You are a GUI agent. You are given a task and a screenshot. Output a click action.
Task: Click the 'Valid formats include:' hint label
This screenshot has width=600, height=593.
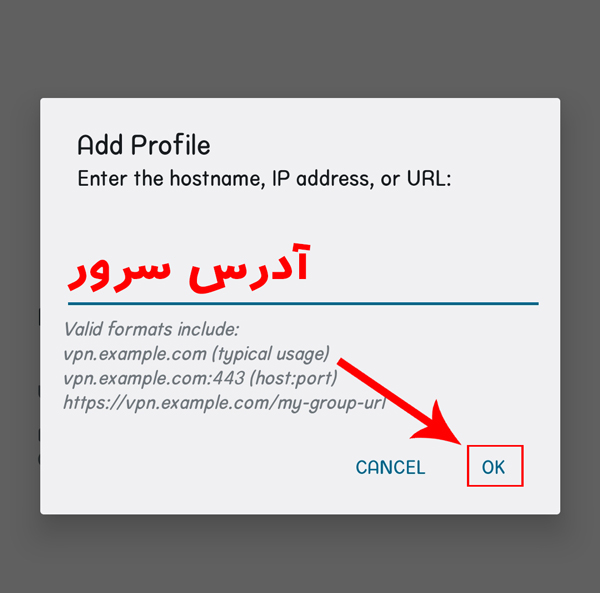(x=152, y=329)
